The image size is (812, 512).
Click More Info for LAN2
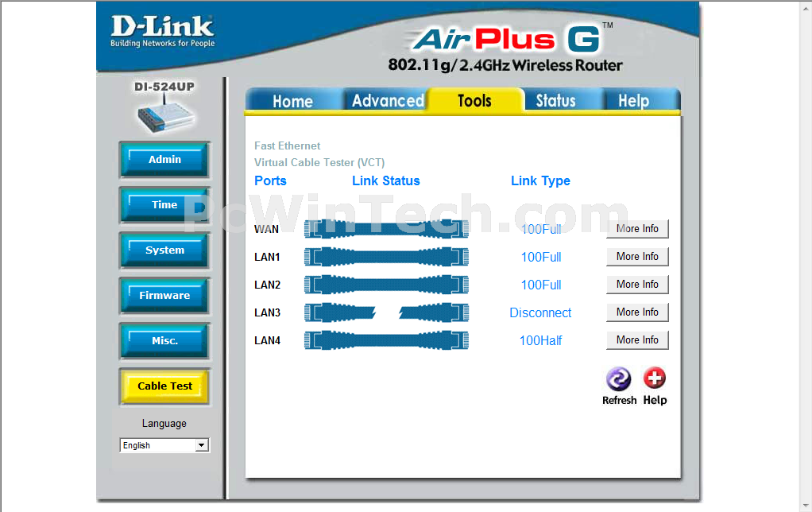click(x=637, y=285)
